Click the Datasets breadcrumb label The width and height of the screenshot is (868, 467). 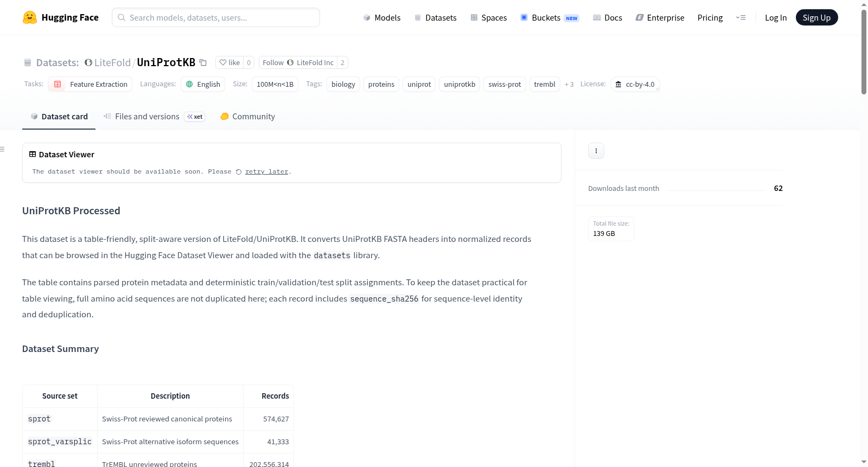(58, 62)
